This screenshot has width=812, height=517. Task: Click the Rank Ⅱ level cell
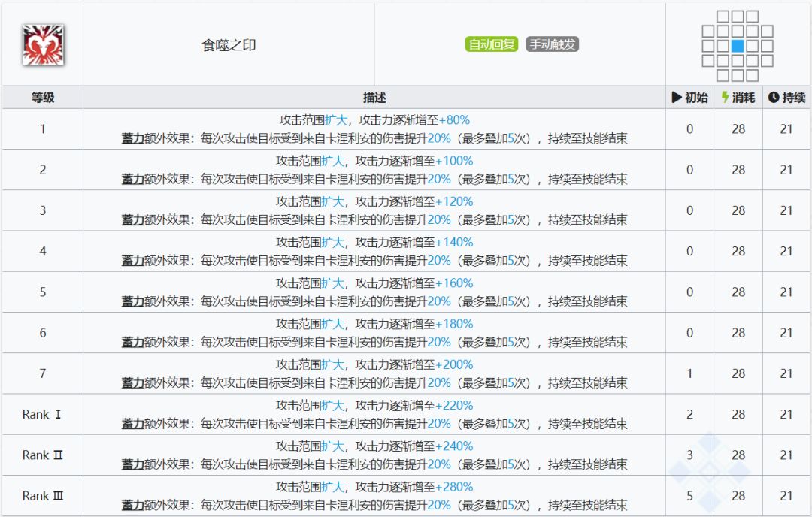click(x=42, y=455)
